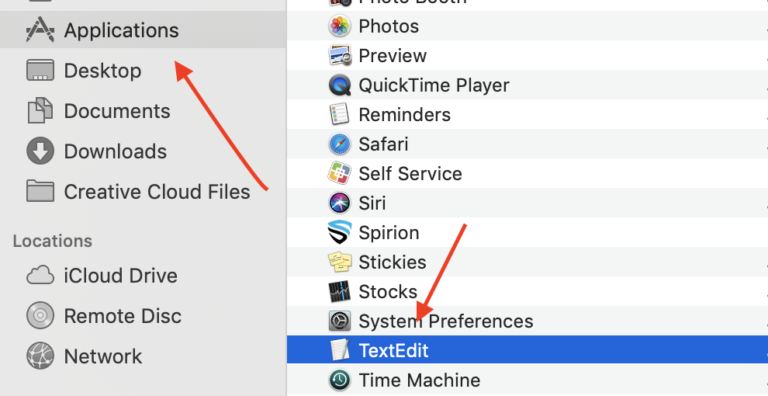Select the Spirion shield icon

[339, 232]
